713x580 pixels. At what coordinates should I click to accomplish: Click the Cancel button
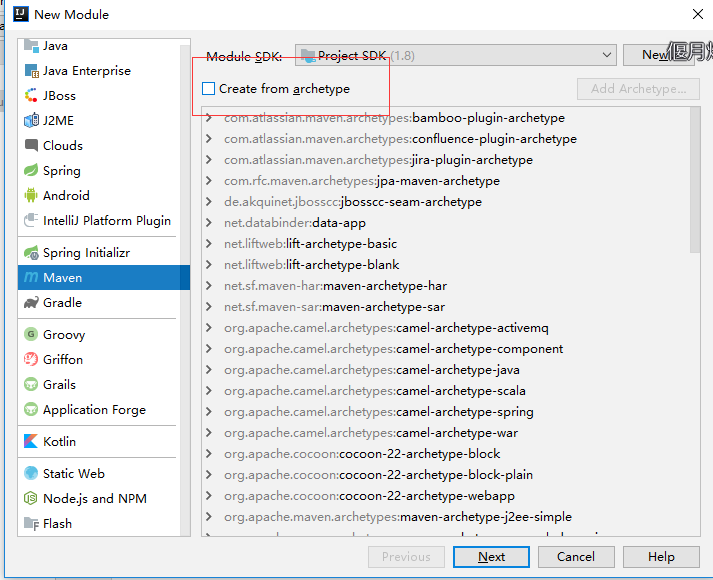click(576, 557)
